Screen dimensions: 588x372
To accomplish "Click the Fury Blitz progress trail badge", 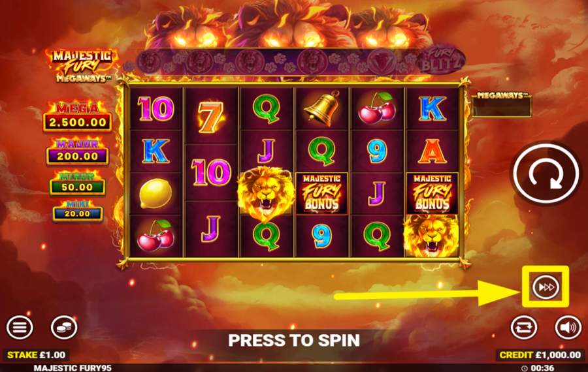I will [440, 61].
